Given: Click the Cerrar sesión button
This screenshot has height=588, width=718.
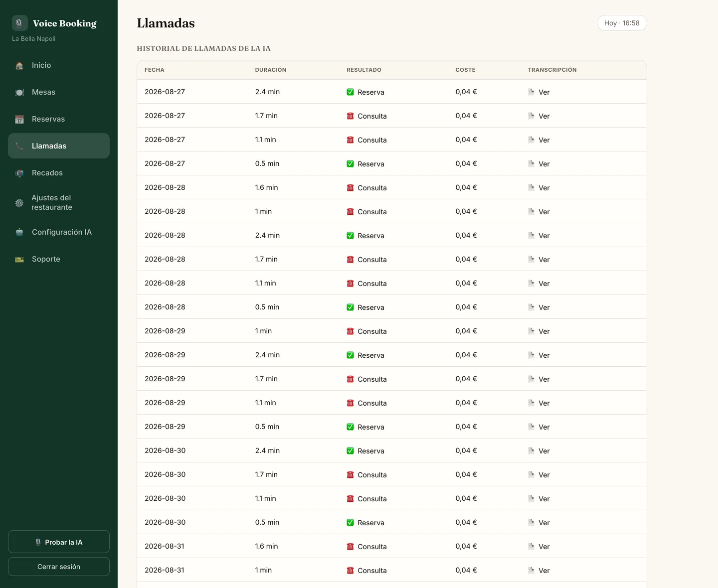Looking at the screenshot, I should pyautogui.click(x=59, y=567).
